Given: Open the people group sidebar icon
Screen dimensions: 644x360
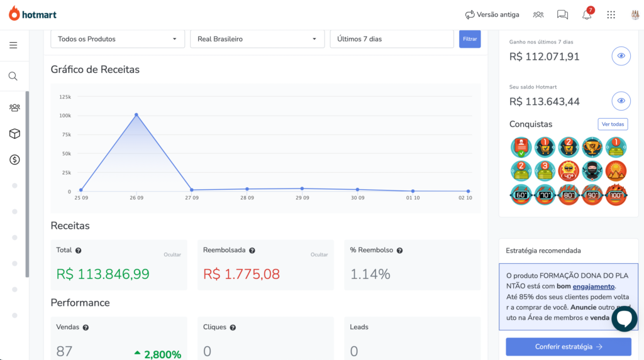Looking at the screenshot, I should click(x=14, y=107).
